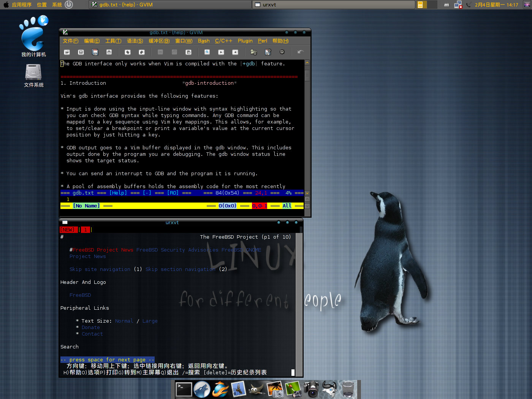
Task: Click the date and time clock
Action: (496, 5)
